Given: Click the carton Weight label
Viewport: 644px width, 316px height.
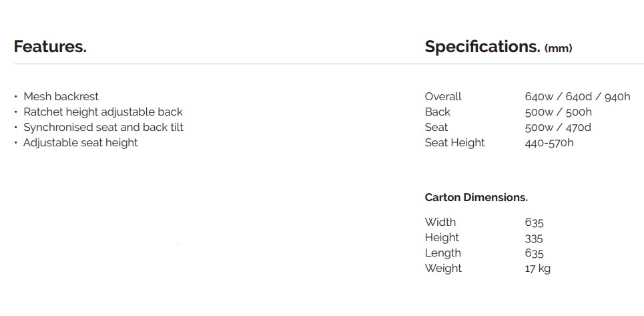Looking at the screenshot, I should tap(443, 268).
